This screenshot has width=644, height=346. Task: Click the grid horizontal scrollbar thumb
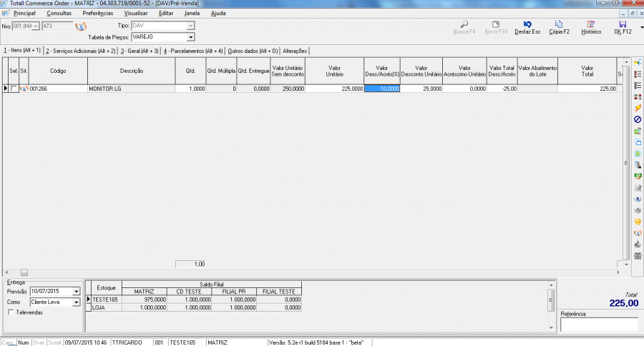click(x=24, y=272)
